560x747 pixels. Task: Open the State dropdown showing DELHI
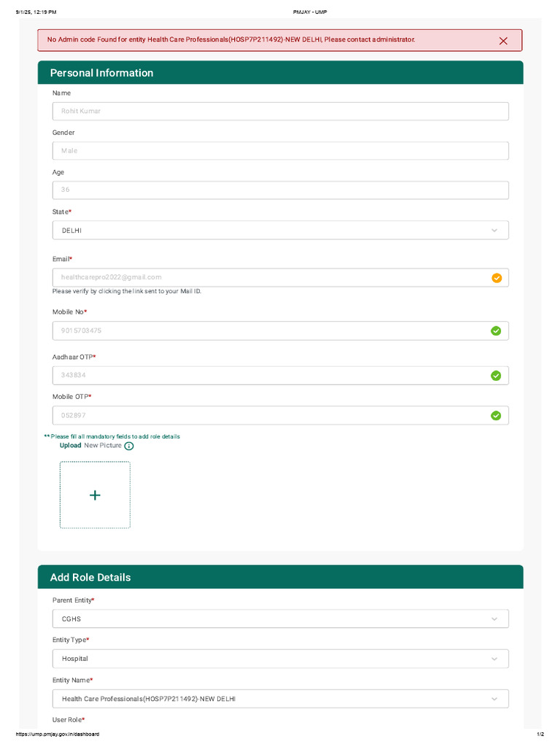pos(281,230)
